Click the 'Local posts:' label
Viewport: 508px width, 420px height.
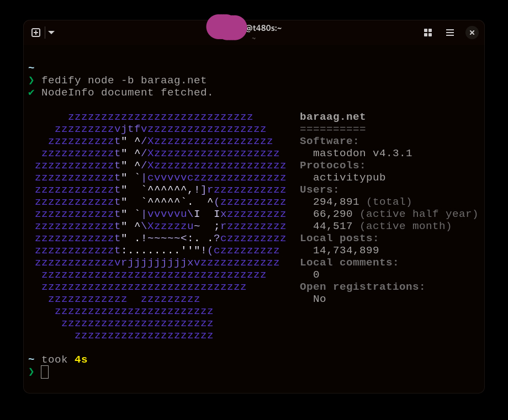pos(339,238)
